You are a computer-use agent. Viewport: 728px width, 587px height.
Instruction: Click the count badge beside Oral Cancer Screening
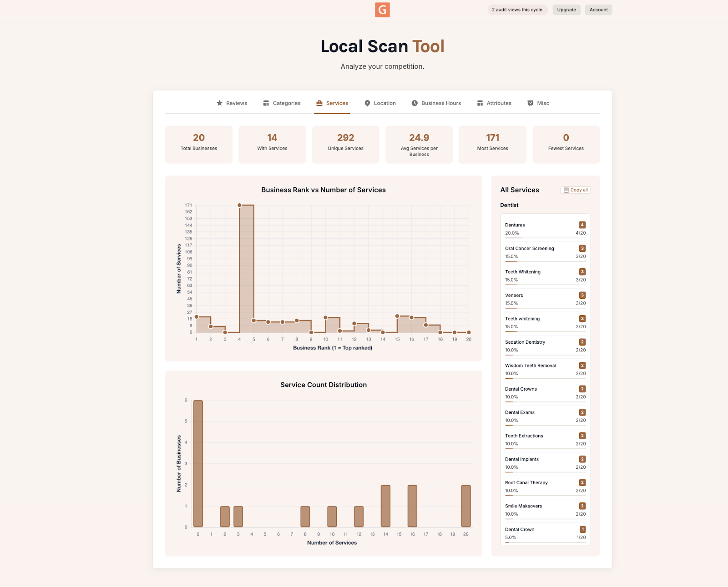tap(582, 248)
